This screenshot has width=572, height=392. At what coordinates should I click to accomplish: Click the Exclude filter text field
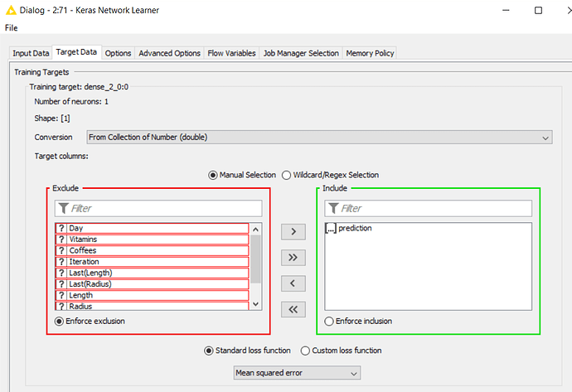click(158, 208)
